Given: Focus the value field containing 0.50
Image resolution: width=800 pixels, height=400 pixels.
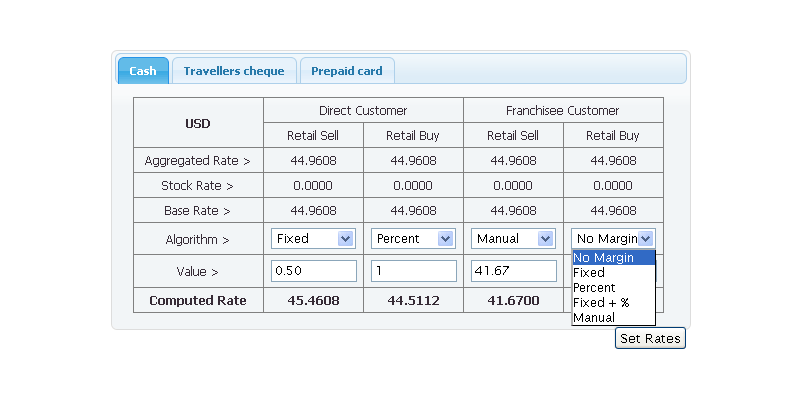Looking at the screenshot, I should point(313,271).
